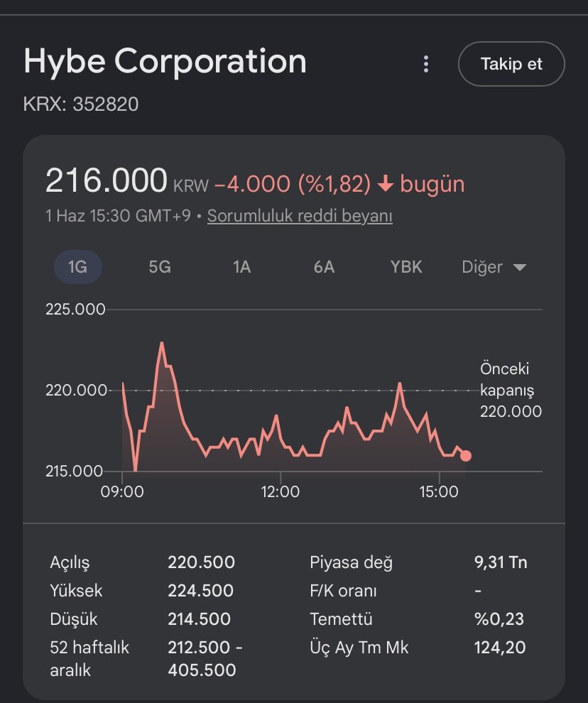Click the KRX: 352820 ticker text
The height and width of the screenshot is (703, 588).
click(x=81, y=104)
